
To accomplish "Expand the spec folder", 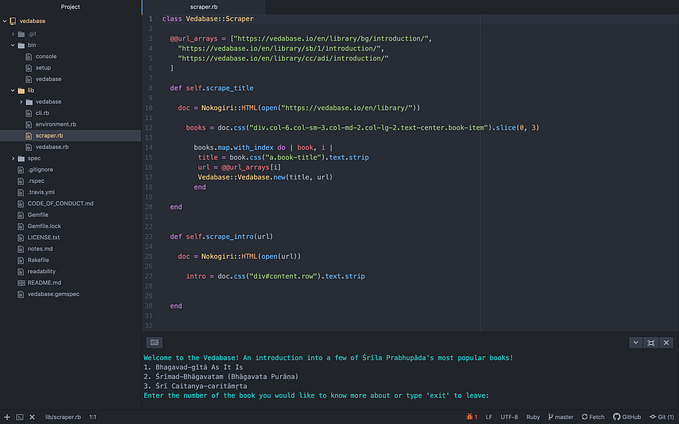I will [x=13, y=159].
